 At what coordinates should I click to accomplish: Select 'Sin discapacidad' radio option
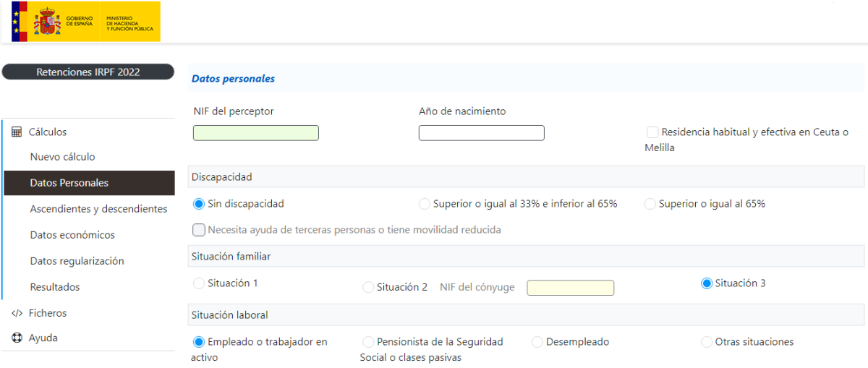[x=199, y=204]
